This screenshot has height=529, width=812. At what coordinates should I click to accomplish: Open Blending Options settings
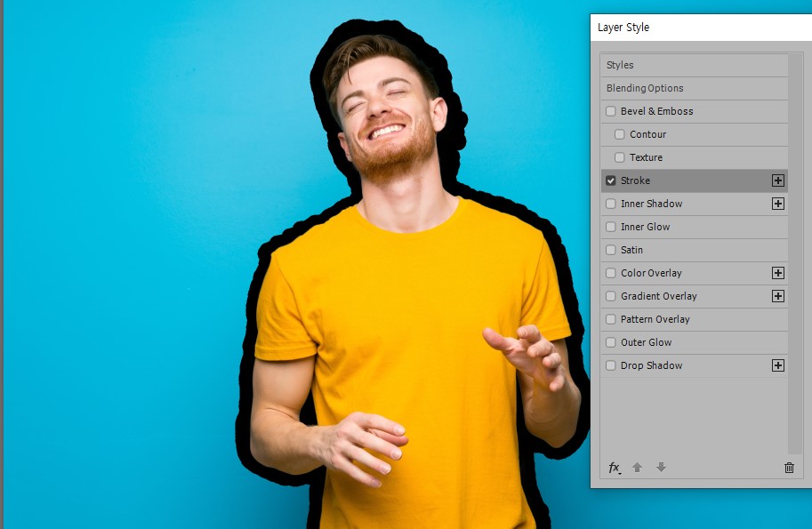[x=695, y=89]
